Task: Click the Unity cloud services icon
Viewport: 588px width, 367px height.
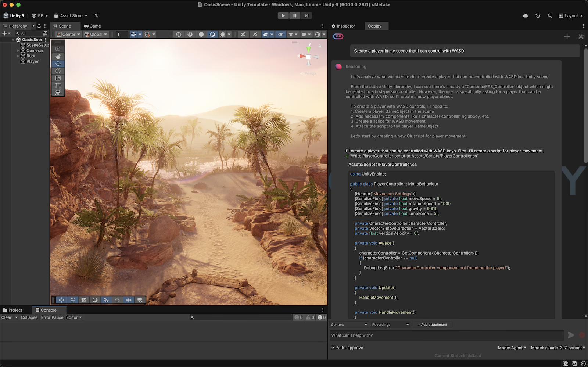Action: (x=526, y=16)
